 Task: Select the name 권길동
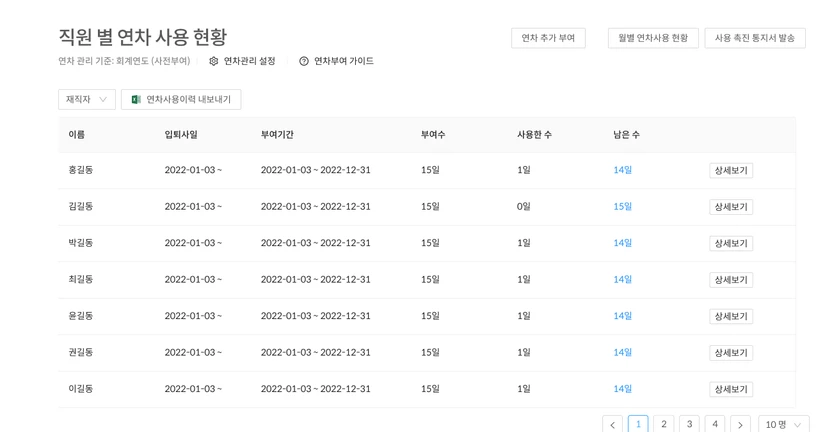click(81, 352)
